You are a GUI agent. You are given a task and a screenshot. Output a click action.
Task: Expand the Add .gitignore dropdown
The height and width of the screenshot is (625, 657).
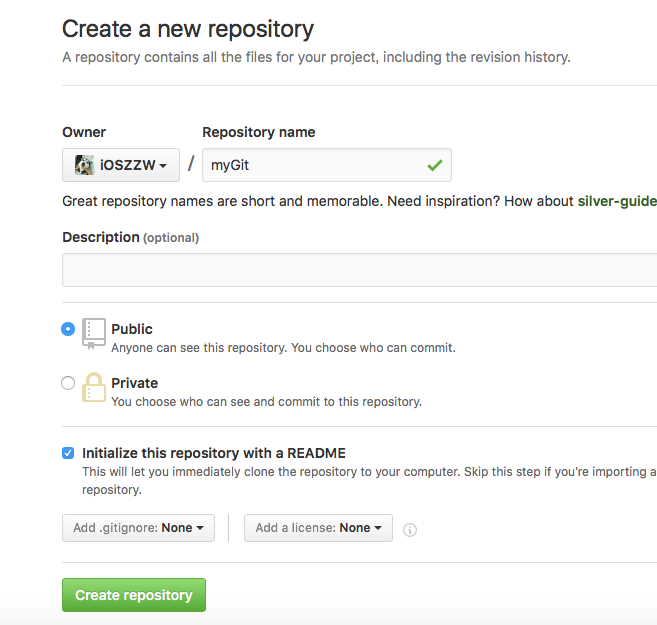click(139, 528)
